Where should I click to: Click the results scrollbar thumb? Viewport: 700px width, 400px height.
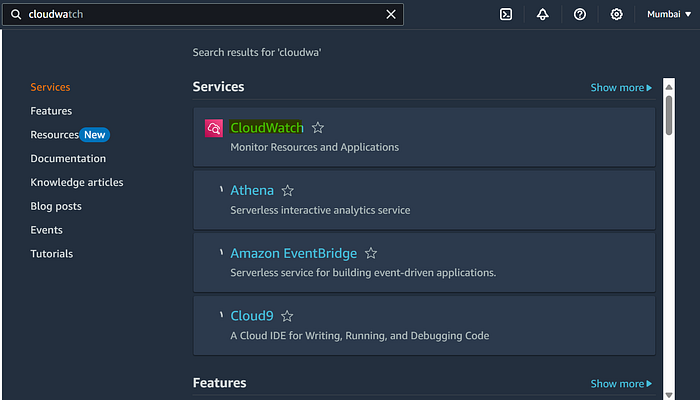coord(669,115)
